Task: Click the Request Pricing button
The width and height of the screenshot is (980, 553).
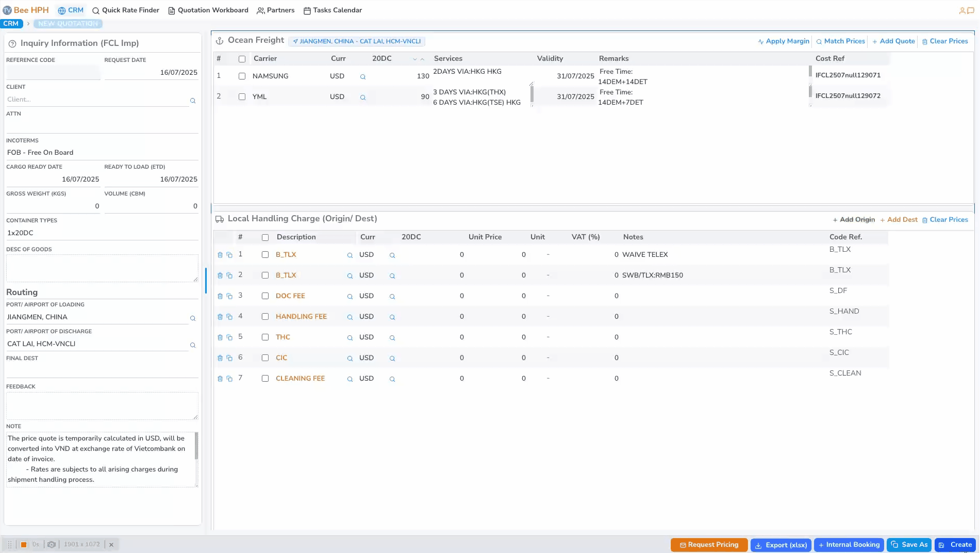Action: click(709, 545)
